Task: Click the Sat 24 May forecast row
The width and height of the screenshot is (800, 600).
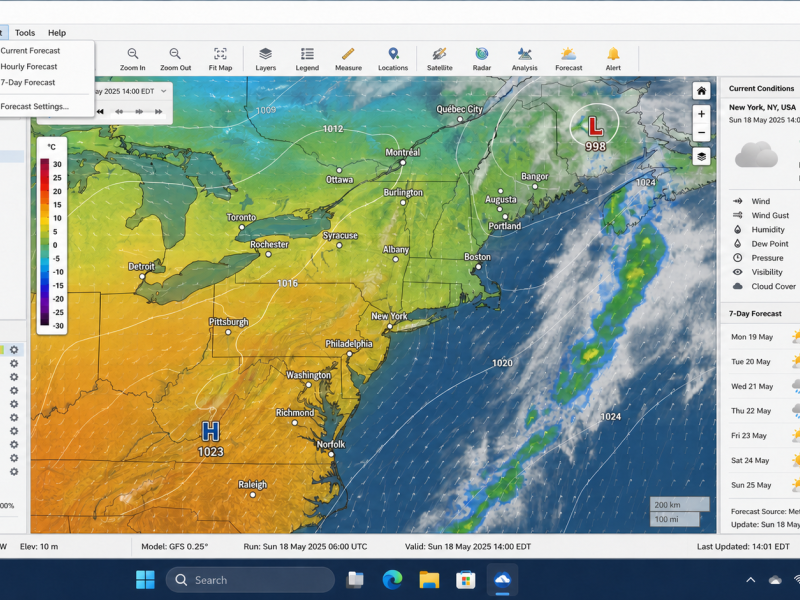Action: [761, 460]
